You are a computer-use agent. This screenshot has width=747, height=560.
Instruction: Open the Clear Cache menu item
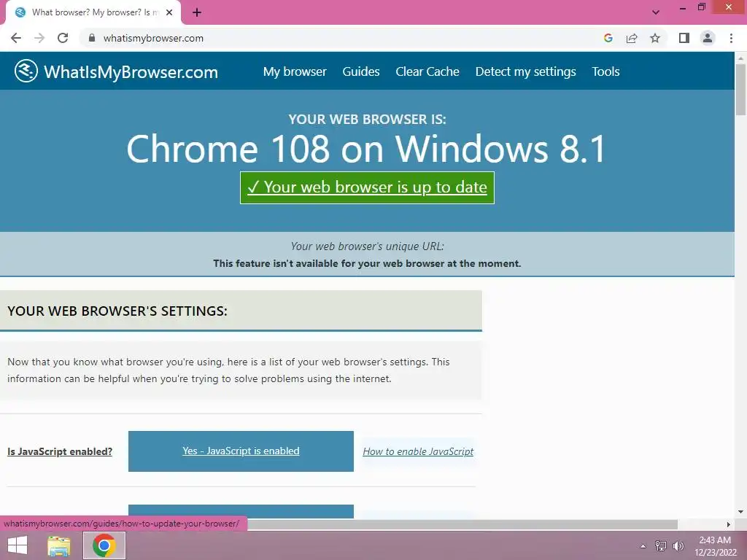427,71
